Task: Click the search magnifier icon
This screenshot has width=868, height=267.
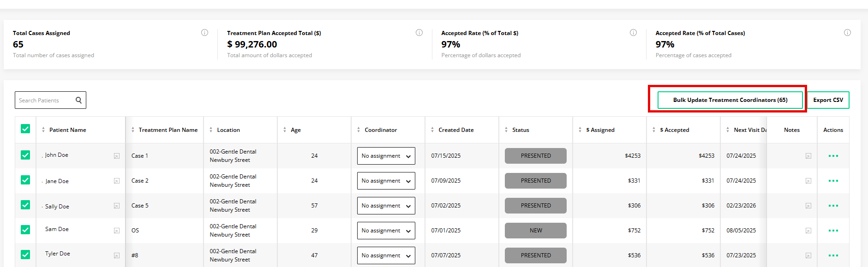Action: [78, 100]
